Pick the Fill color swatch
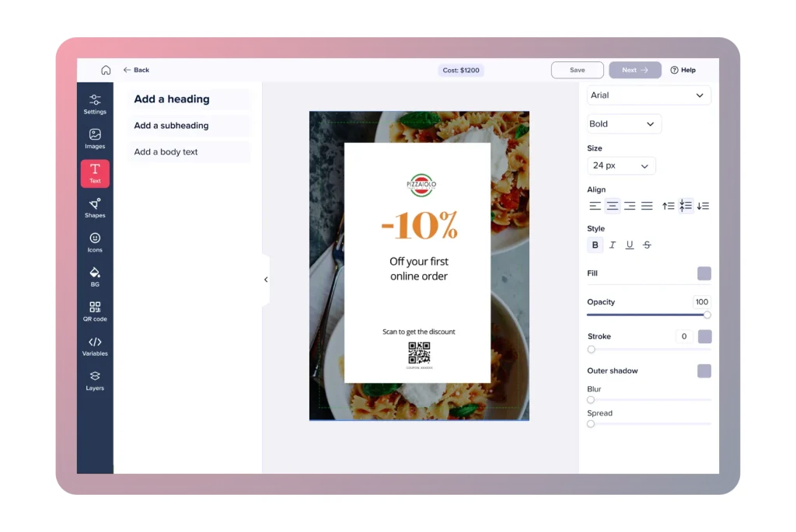This screenshot has height=532, width=796. [x=704, y=273]
